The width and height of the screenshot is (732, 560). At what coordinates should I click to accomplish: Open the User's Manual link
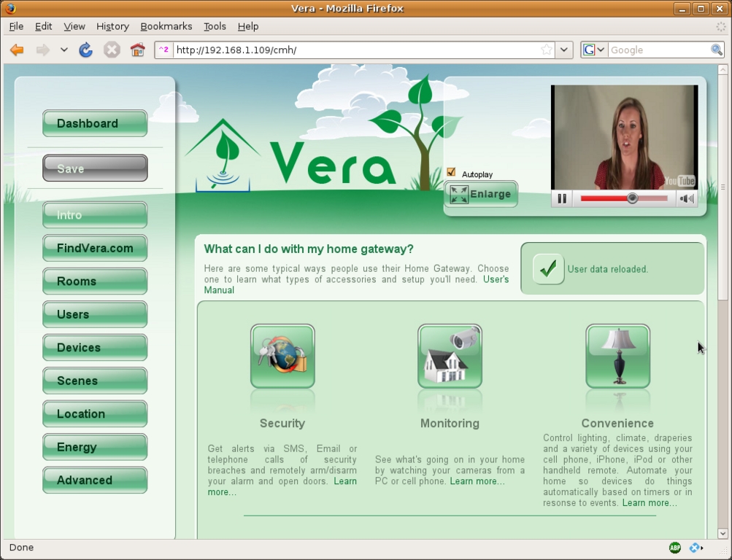coord(496,280)
